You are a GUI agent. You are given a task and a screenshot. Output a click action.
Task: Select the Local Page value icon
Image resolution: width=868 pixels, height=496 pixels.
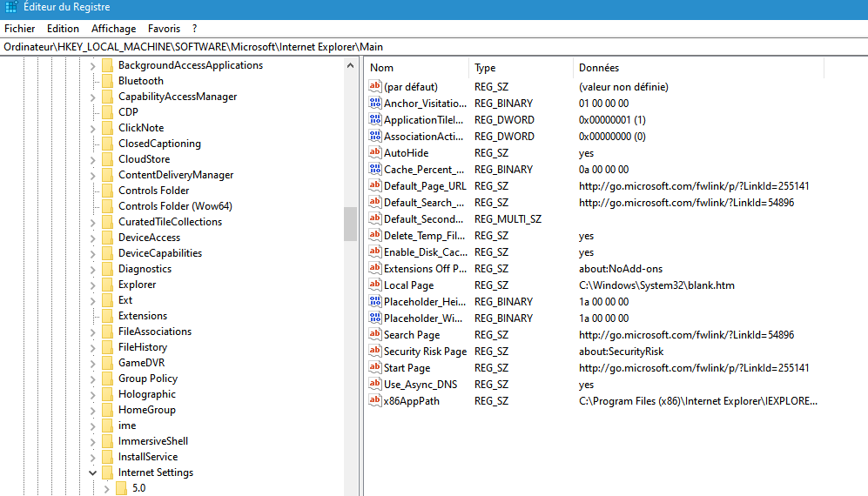(x=374, y=285)
